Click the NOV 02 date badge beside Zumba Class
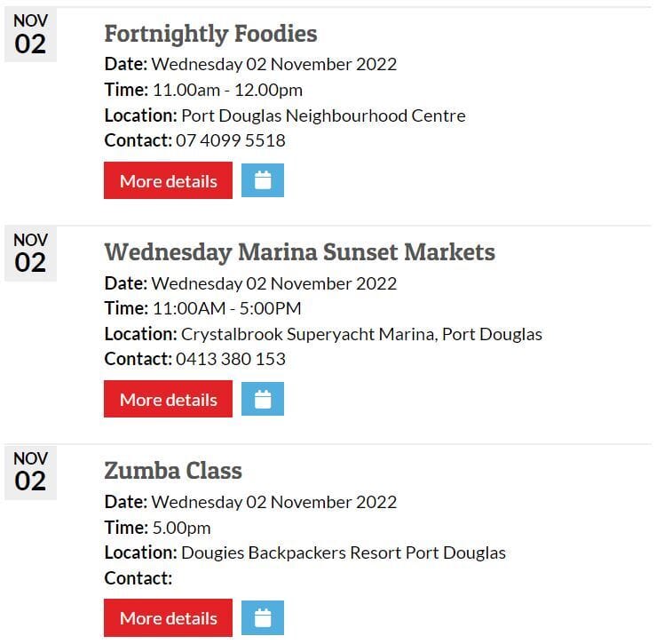The width and height of the screenshot is (664, 644). pos(30,473)
